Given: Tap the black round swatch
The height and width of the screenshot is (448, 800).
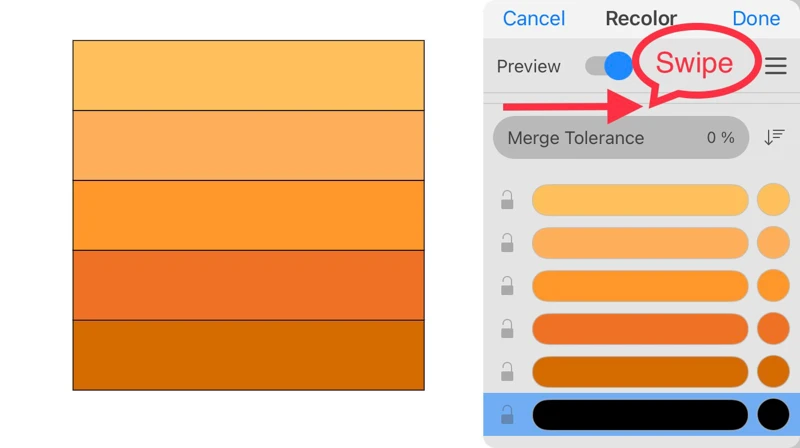Looking at the screenshot, I should 773,414.
